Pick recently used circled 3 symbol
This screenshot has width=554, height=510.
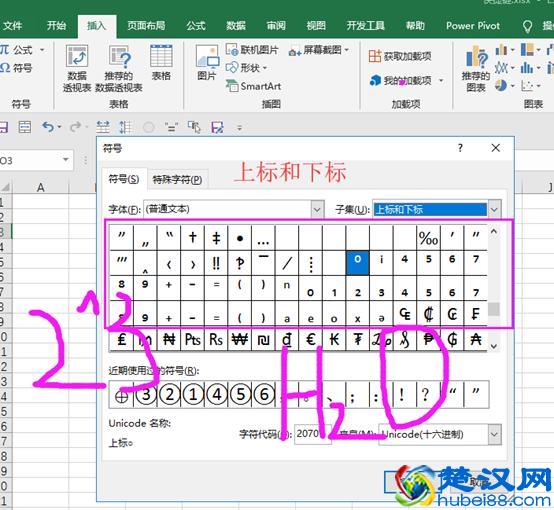[146, 394]
